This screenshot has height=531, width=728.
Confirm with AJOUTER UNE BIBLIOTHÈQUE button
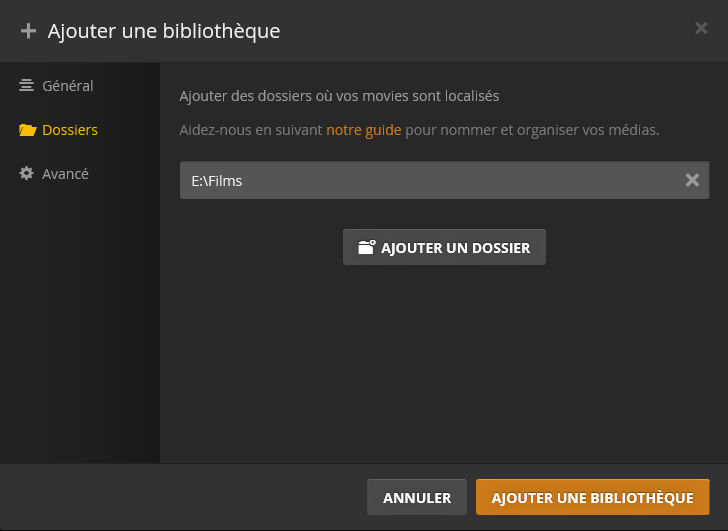(592, 497)
